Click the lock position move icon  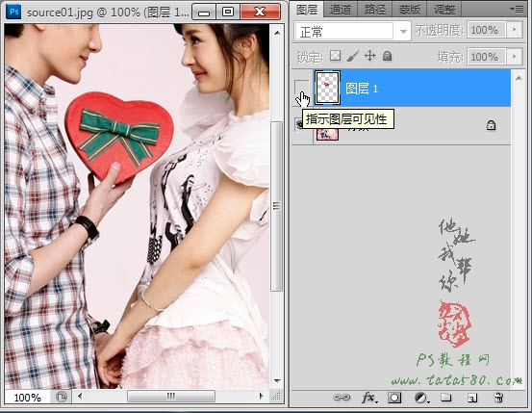pos(369,56)
